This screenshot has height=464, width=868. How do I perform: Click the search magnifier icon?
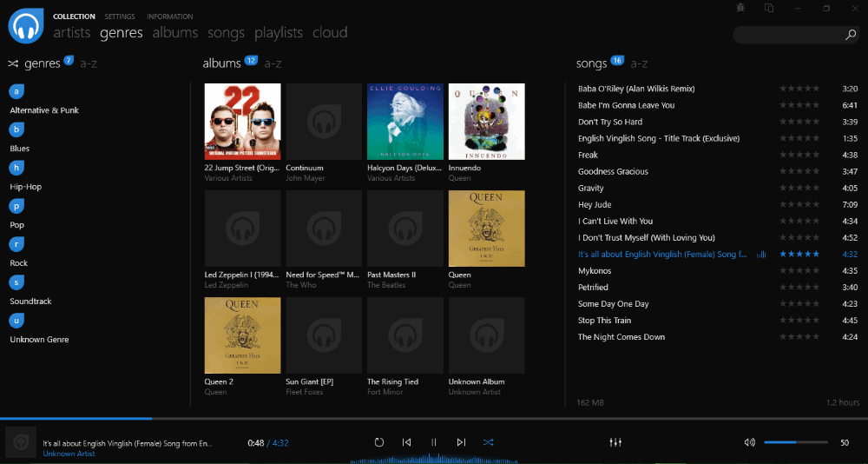coord(851,35)
